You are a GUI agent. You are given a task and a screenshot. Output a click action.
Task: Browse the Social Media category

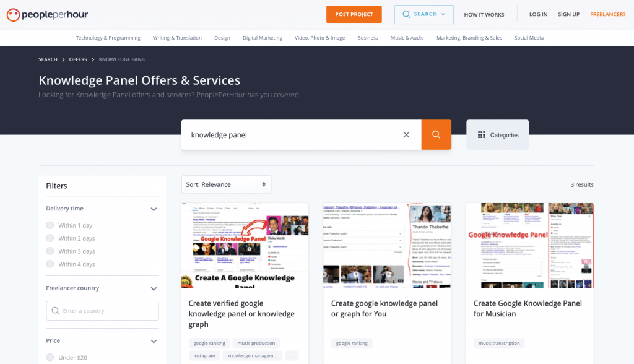point(529,38)
